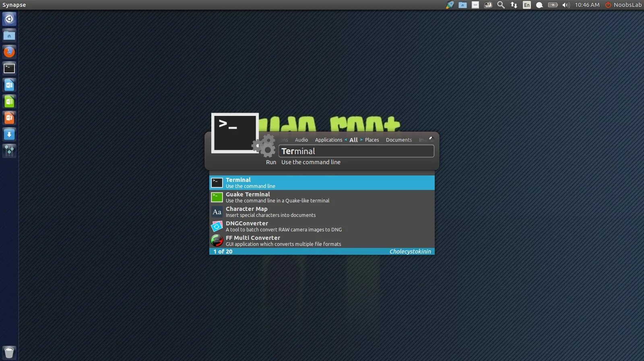Launch Firefox from the launcher
644x361 pixels.
coord(9,52)
